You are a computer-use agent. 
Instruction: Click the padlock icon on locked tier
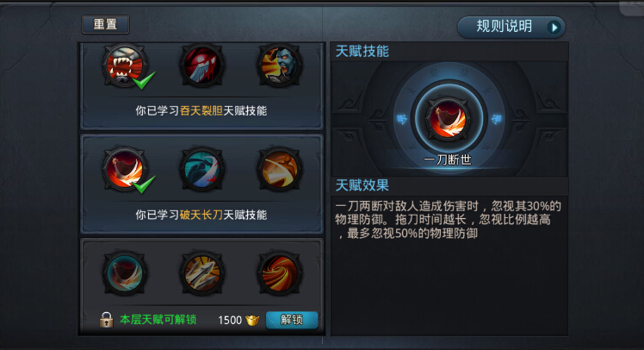(x=107, y=320)
